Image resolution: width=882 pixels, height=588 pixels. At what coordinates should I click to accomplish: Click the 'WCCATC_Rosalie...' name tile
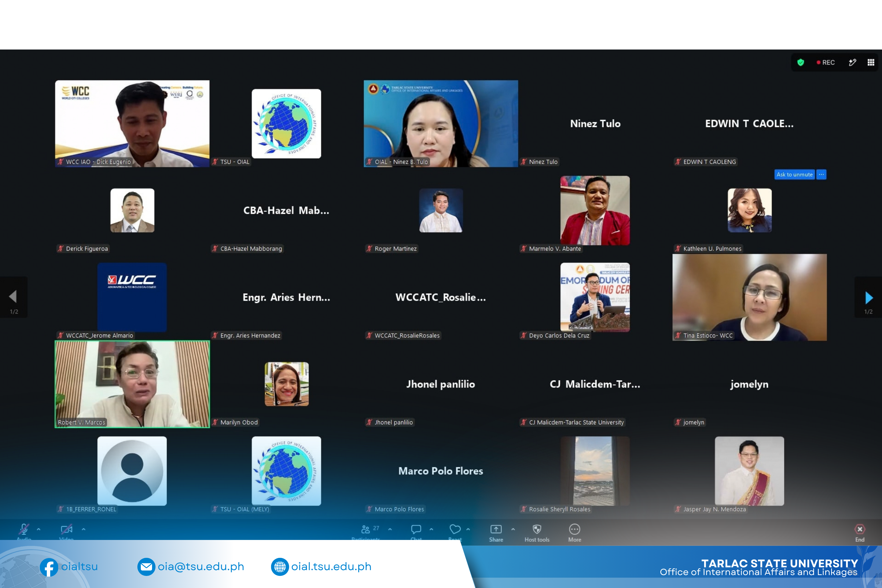pos(441,297)
